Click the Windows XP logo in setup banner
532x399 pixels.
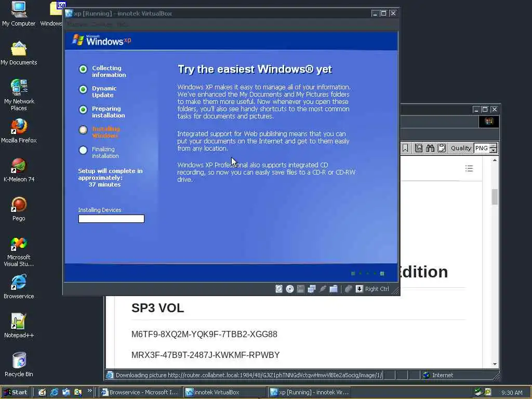click(101, 40)
